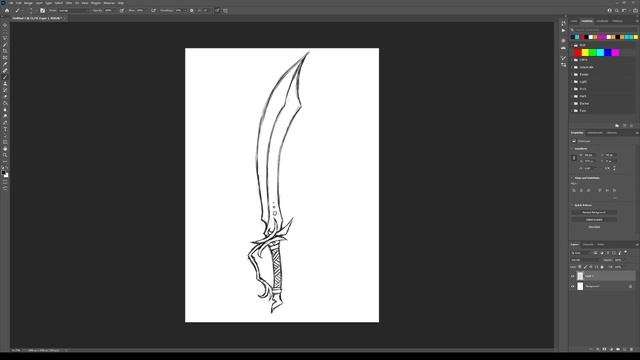Pick the blue swatch in RGB group
The width and height of the screenshot is (640, 360).
[x=608, y=53]
